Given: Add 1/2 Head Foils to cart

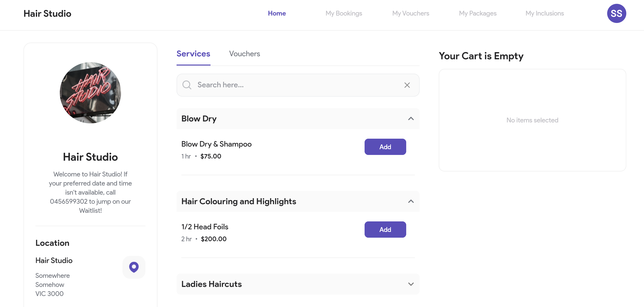Looking at the screenshot, I should click(385, 230).
